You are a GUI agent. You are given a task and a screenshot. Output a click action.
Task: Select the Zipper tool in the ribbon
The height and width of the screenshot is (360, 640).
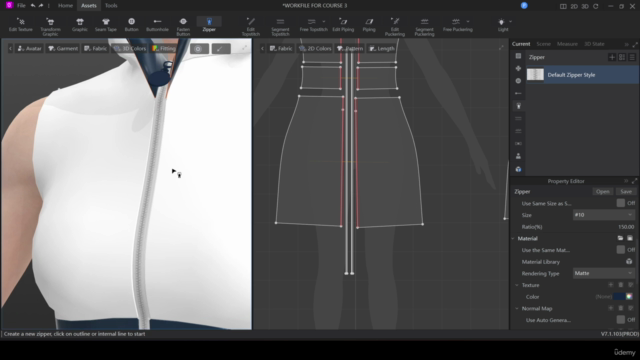pos(209,25)
